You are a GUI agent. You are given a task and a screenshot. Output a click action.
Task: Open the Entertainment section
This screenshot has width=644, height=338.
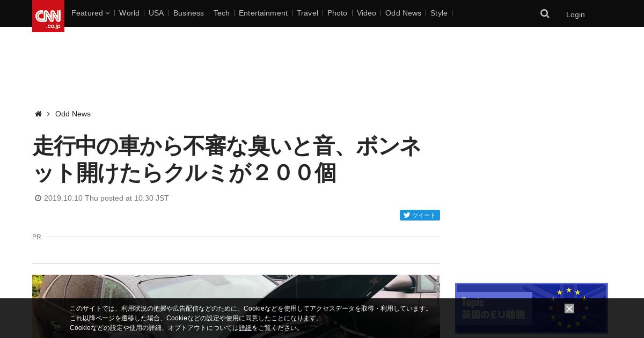pos(263,13)
